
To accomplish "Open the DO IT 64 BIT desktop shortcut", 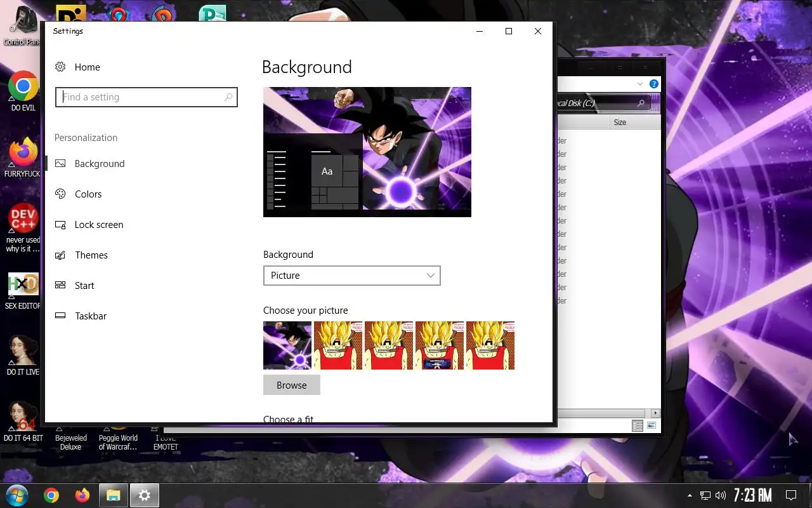I will 23,420.
